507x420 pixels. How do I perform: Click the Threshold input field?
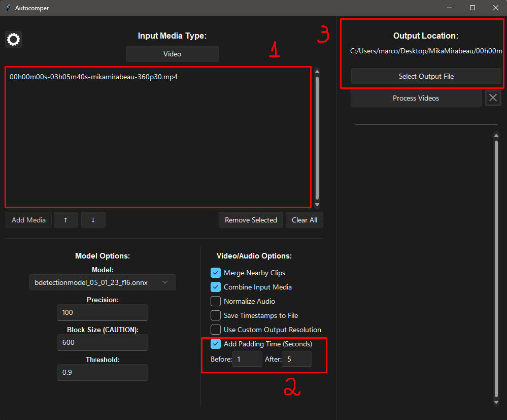[102, 372]
